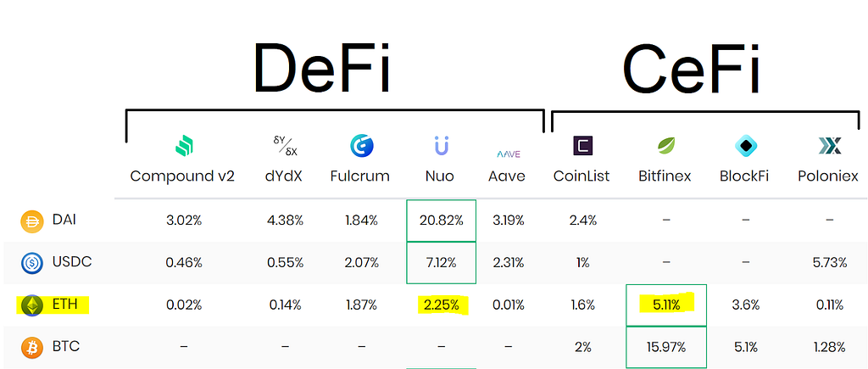This screenshot has height=369, width=868.
Task: Click the DAI coin icon
Action: pyautogui.click(x=32, y=221)
